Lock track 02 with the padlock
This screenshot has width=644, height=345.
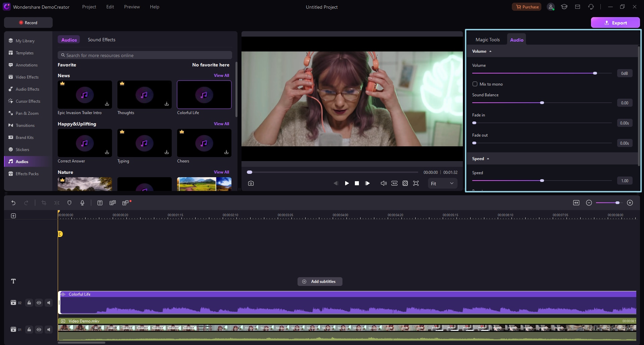click(x=29, y=303)
